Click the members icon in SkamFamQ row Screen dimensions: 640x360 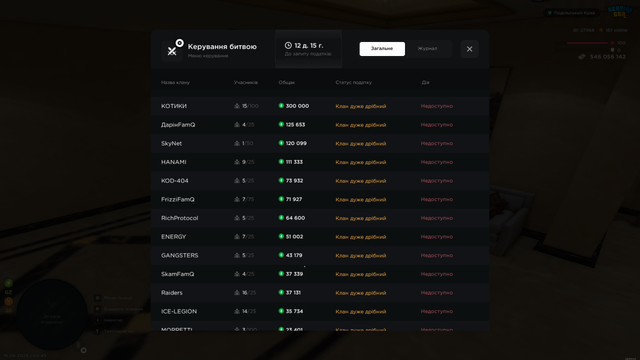click(237, 274)
